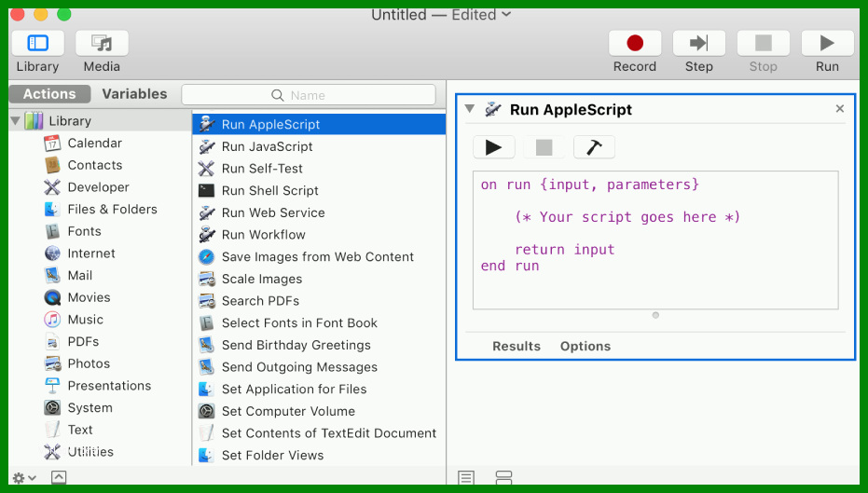
Task: Open the gear action menu at bottom
Action: pyautogui.click(x=24, y=477)
